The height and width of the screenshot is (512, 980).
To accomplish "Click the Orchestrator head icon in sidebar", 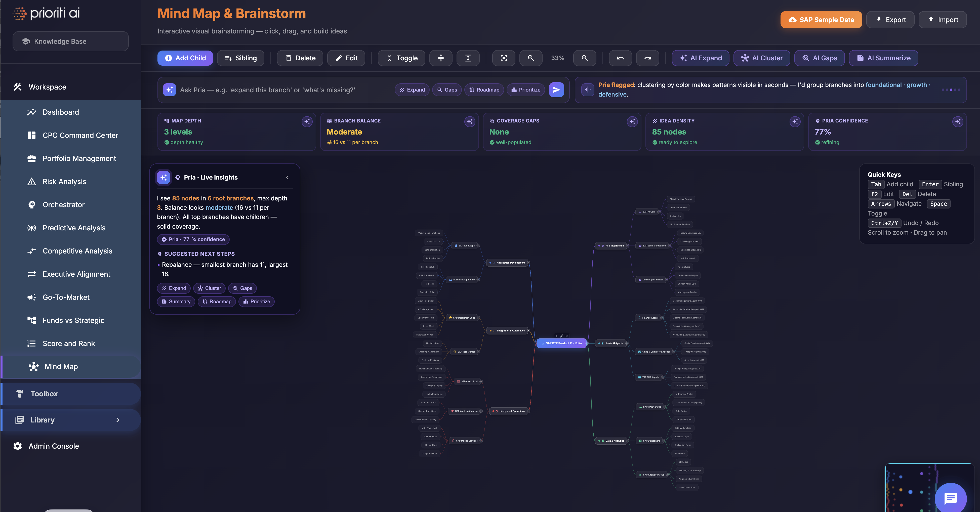I will point(32,205).
